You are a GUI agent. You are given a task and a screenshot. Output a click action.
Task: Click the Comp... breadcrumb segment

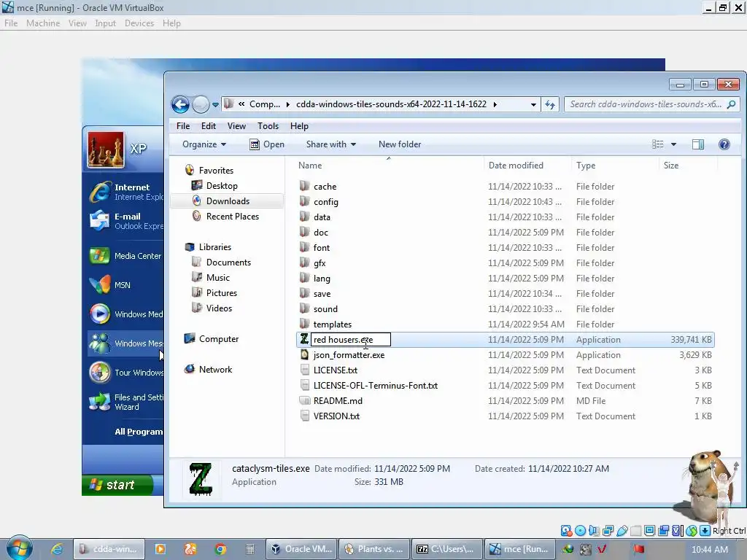point(264,104)
